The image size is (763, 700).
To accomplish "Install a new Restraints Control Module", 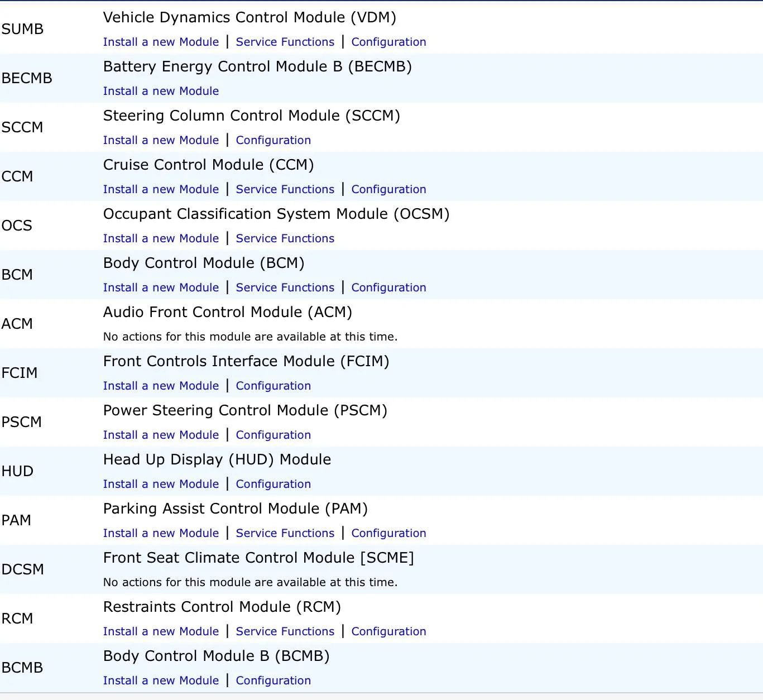I will 161,631.
